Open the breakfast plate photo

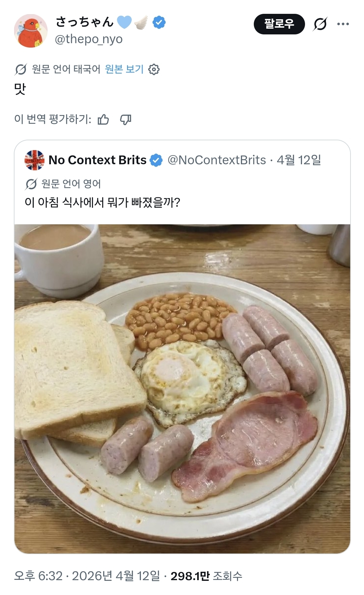coord(182,389)
